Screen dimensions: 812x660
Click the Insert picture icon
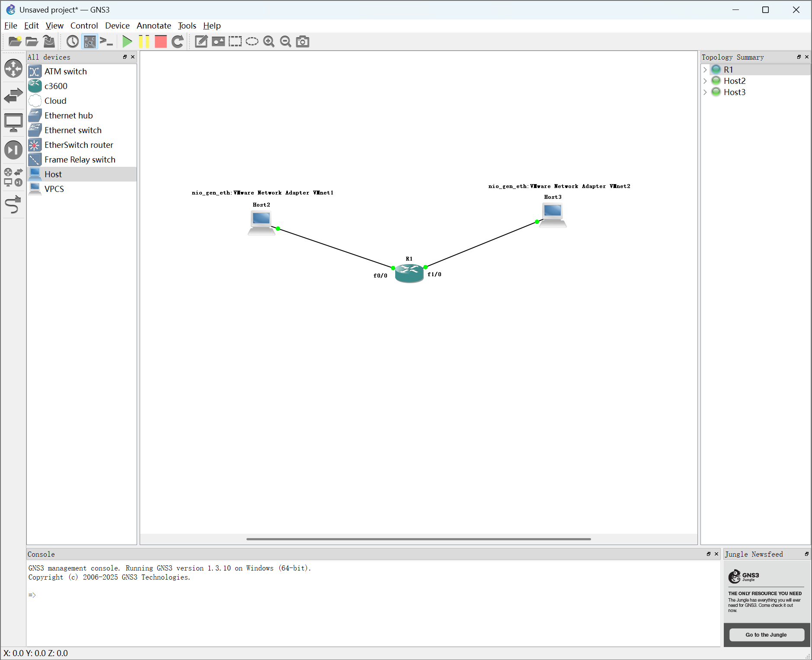click(218, 41)
